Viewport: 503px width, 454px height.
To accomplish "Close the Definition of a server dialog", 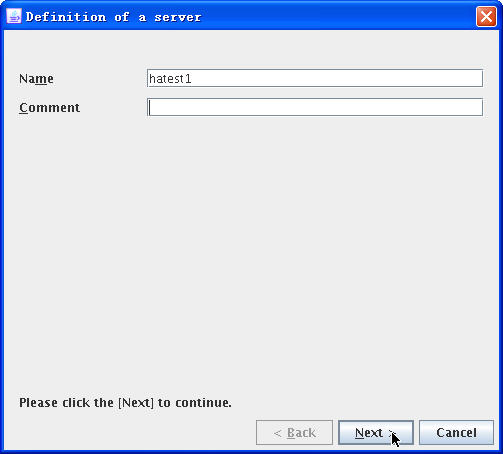I will [486, 16].
